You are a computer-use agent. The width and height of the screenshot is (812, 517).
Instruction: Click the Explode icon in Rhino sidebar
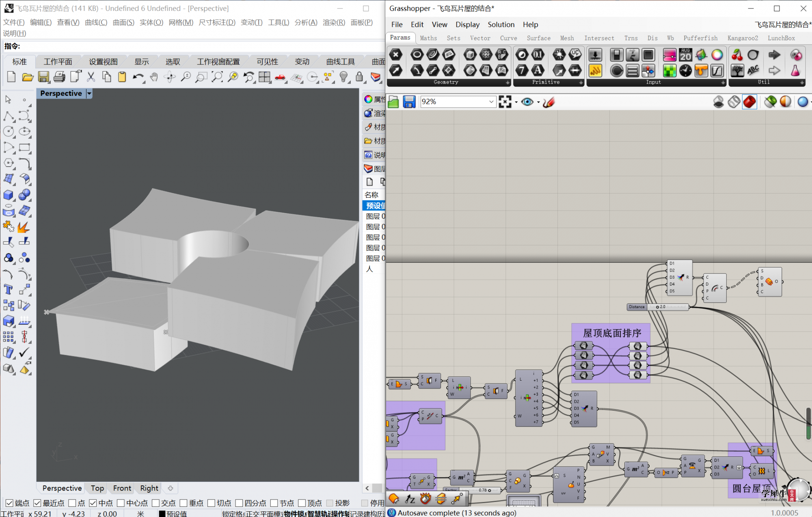pos(24,226)
